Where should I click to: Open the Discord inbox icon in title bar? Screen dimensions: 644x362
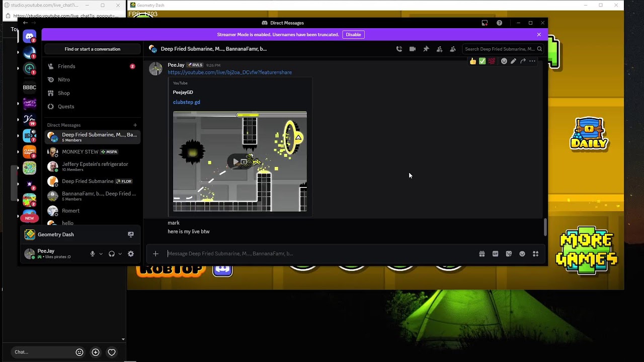tap(485, 23)
